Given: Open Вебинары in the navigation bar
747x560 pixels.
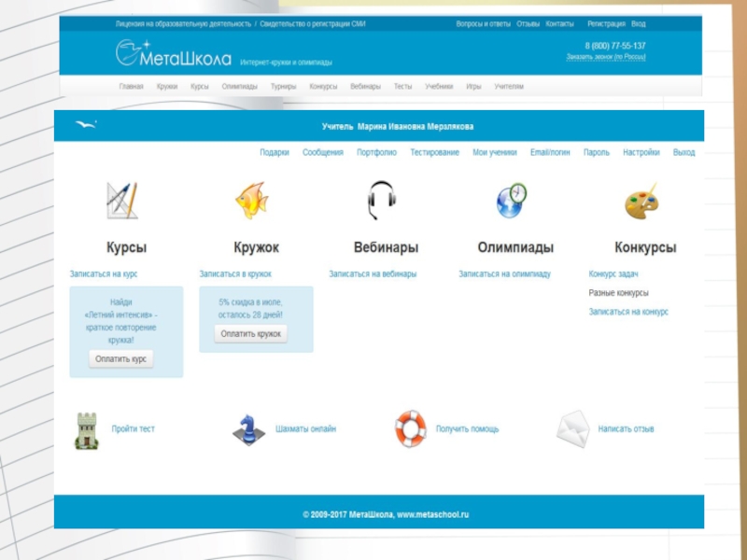Looking at the screenshot, I should [365, 87].
